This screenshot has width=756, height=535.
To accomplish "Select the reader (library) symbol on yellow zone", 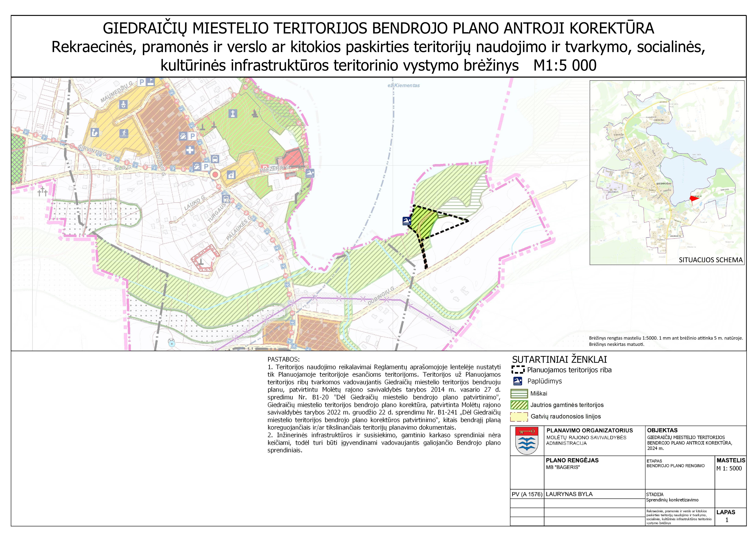I will [95, 133].
